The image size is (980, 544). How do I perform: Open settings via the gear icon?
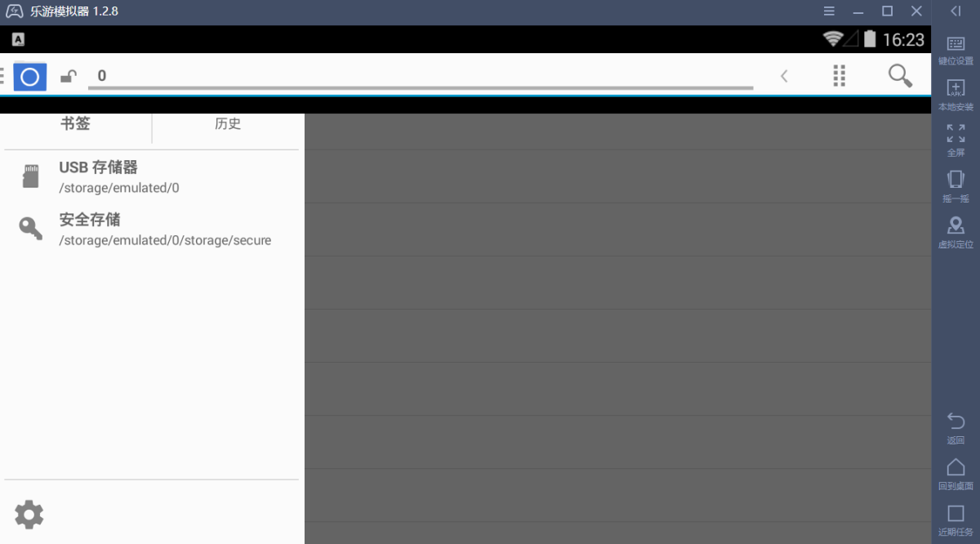[29, 515]
